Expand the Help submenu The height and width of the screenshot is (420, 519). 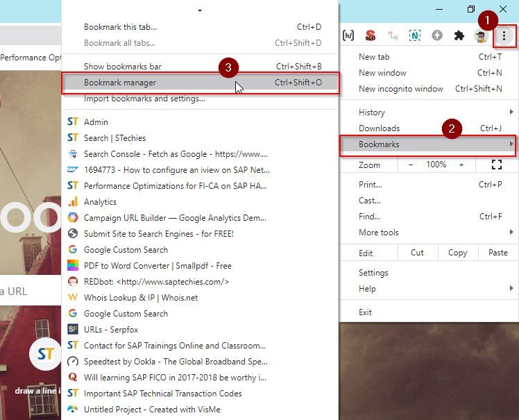(x=429, y=289)
